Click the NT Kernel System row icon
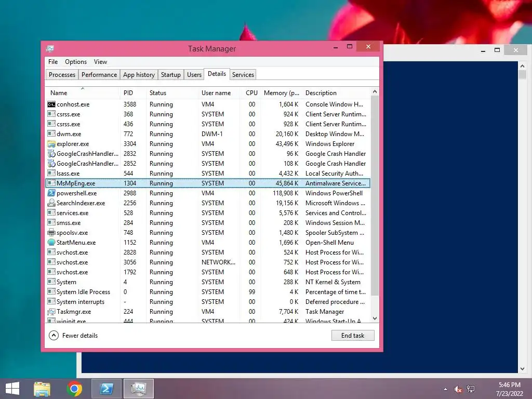The width and height of the screenshot is (532, 399). [51, 282]
